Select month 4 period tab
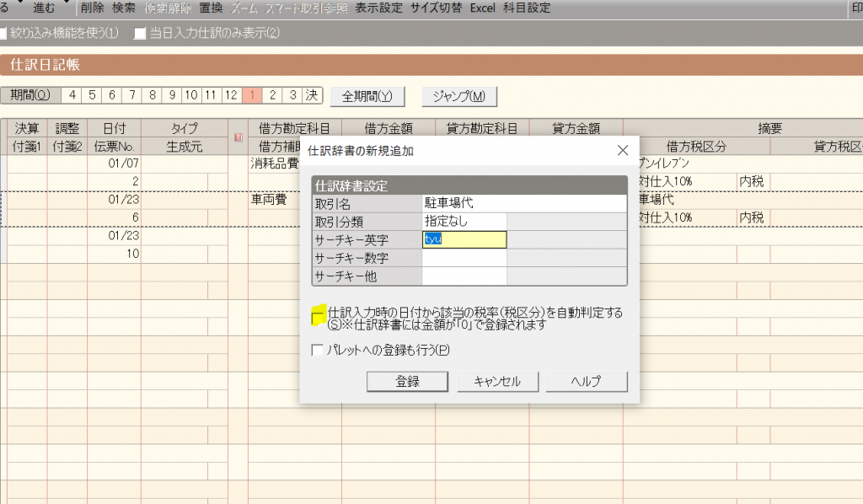Viewport: 863px width, 504px height. click(x=72, y=95)
